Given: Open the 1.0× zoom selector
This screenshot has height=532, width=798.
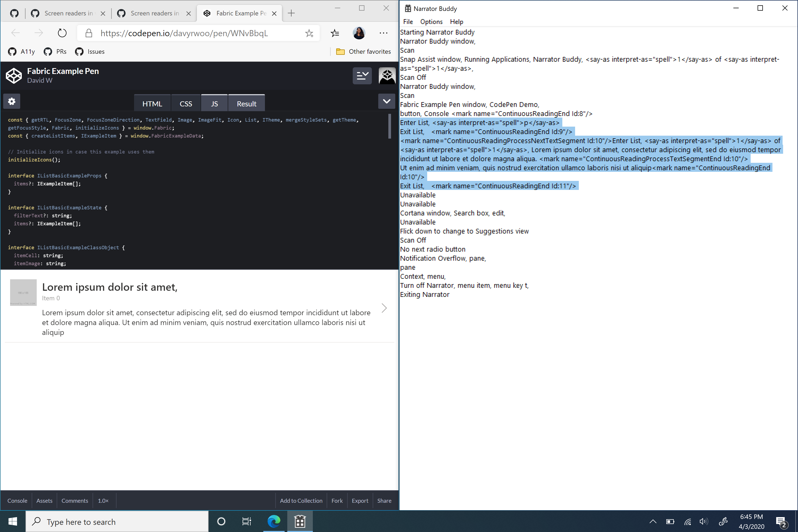Looking at the screenshot, I should (x=103, y=500).
